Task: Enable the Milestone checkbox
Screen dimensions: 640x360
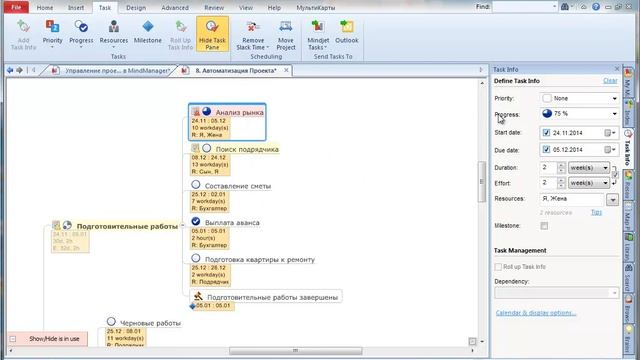Action: pos(544,226)
